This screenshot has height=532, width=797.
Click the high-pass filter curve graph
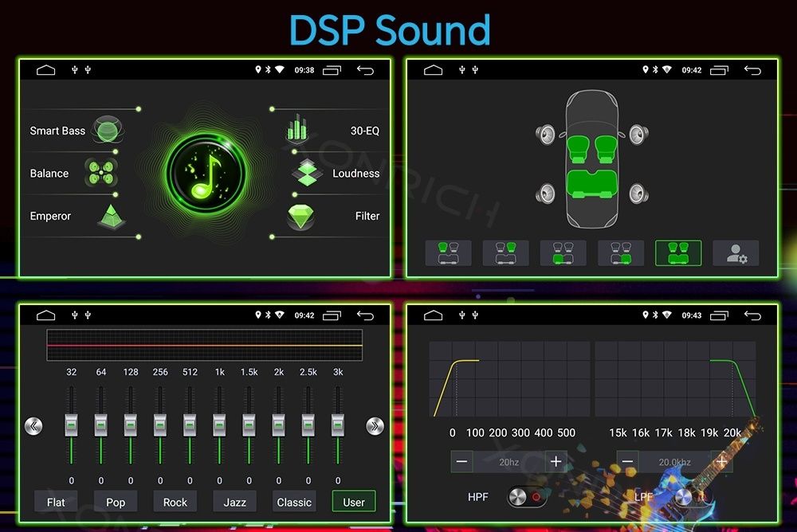click(x=510, y=379)
